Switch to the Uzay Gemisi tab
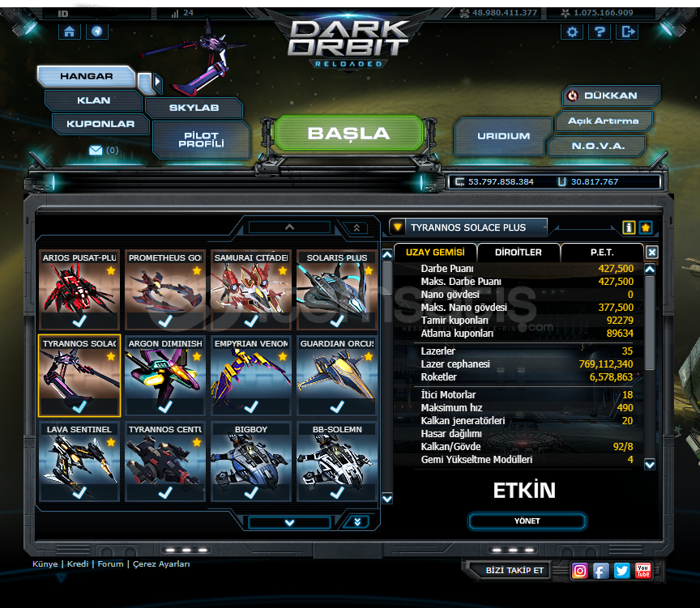The height and width of the screenshot is (608, 700). click(x=435, y=253)
